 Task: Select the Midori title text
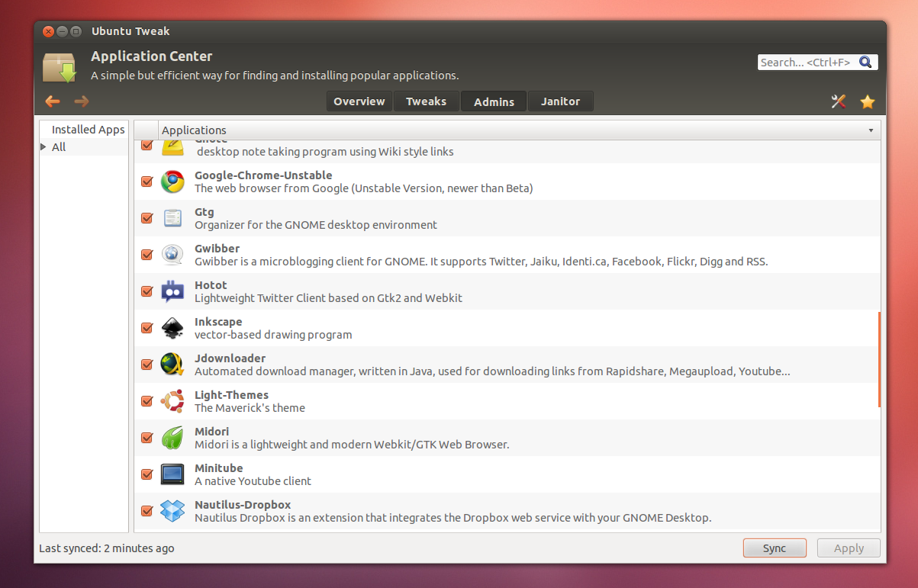tap(211, 432)
